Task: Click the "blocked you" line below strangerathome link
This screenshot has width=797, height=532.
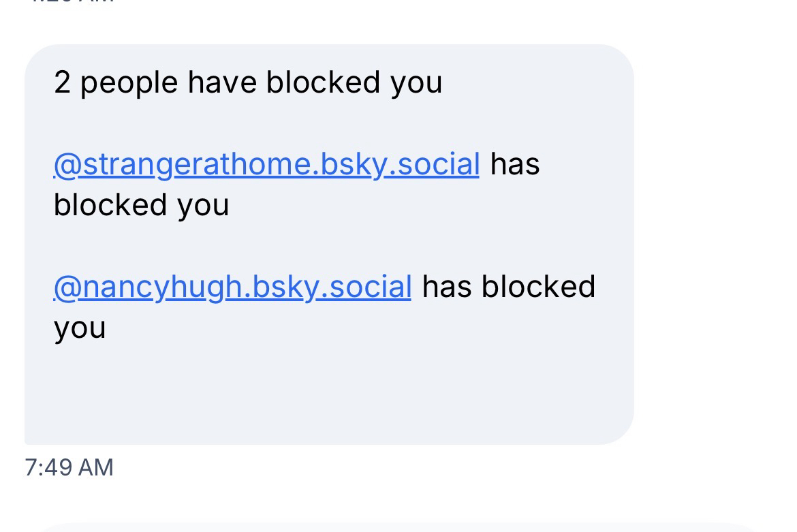Action: 141,205
